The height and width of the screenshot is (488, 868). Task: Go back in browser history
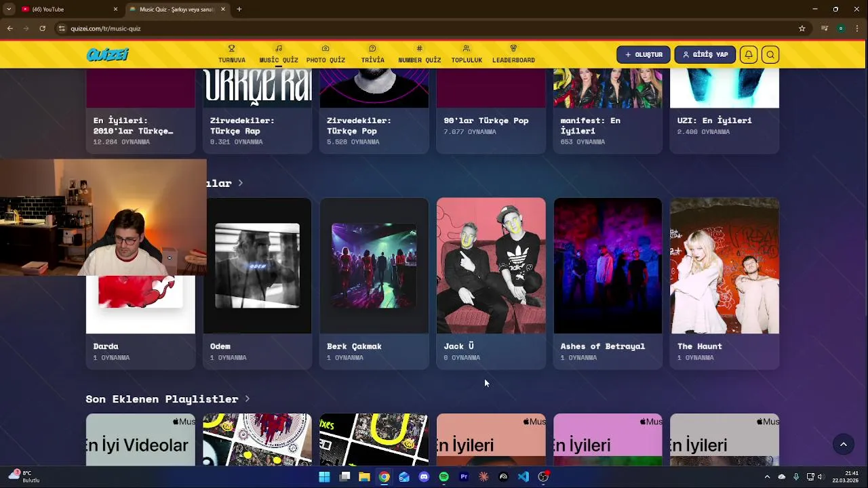click(9, 28)
